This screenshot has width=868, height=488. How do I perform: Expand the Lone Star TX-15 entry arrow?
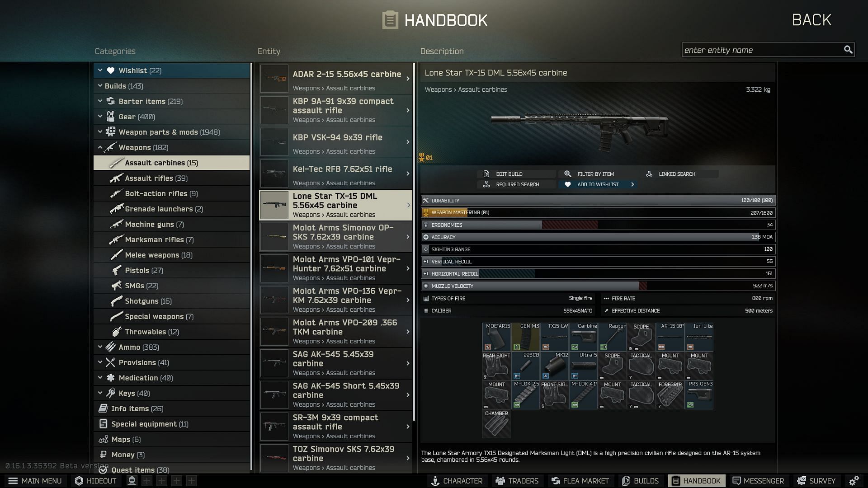coord(407,205)
